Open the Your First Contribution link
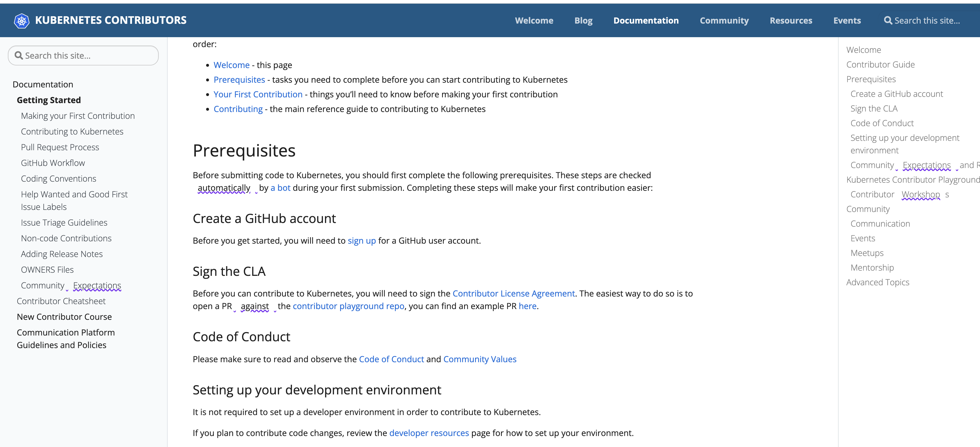Screen dimensions: 980x447 [x=257, y=94]
